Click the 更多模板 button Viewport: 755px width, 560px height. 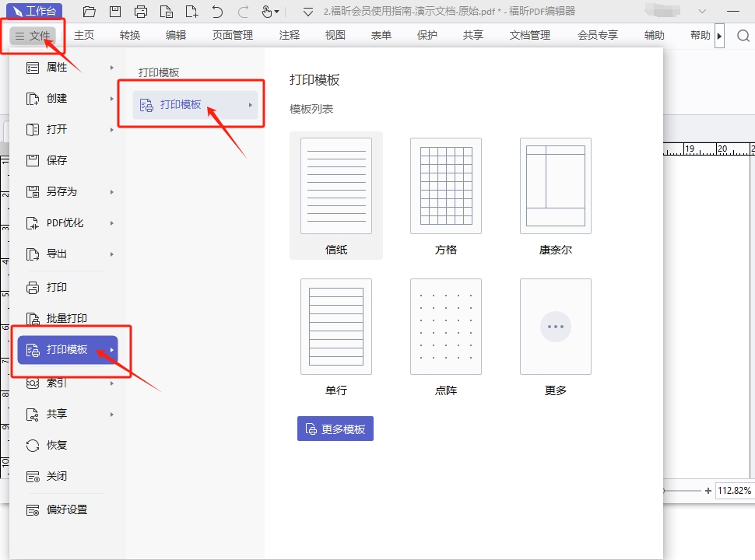[x=335, y=429]
